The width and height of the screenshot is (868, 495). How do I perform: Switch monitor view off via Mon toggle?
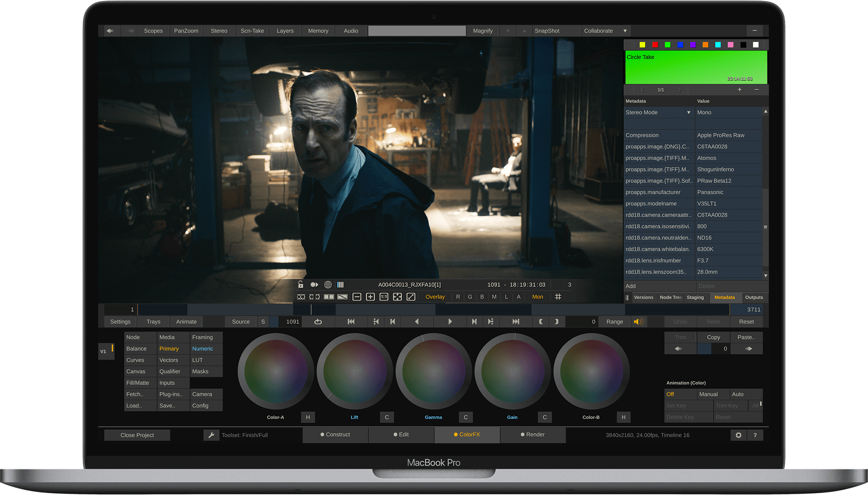pyautogui.click(x=538, y=297)
